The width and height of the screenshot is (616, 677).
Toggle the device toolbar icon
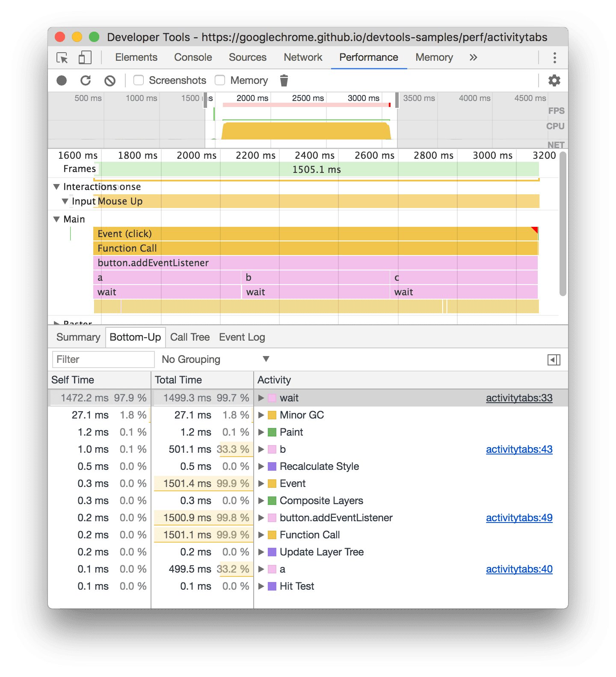85,58
